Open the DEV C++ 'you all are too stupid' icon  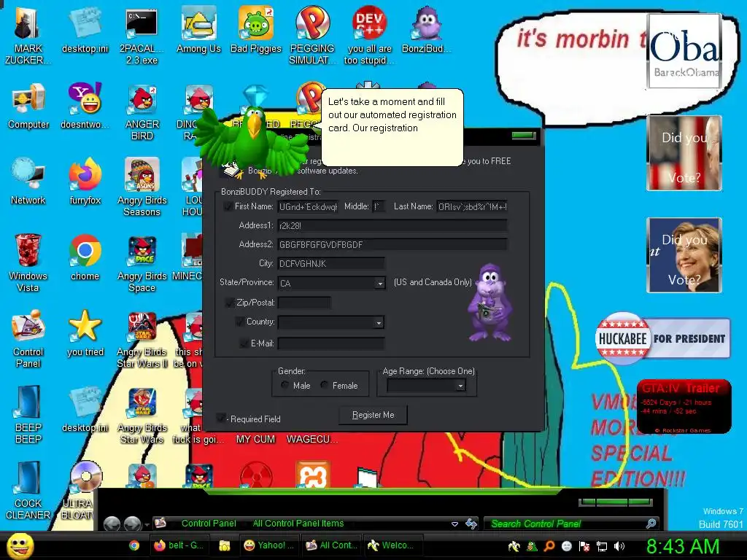point(369,35)
